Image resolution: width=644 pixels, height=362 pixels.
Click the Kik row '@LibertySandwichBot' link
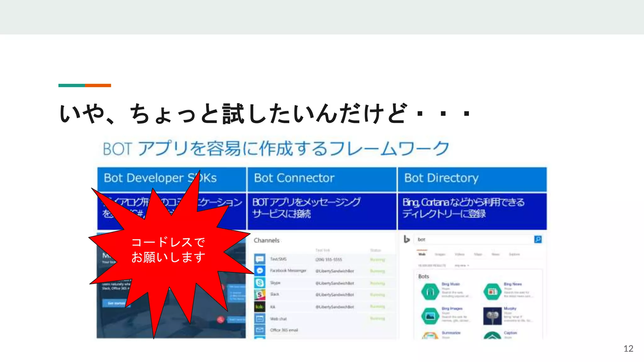point(335,307)
